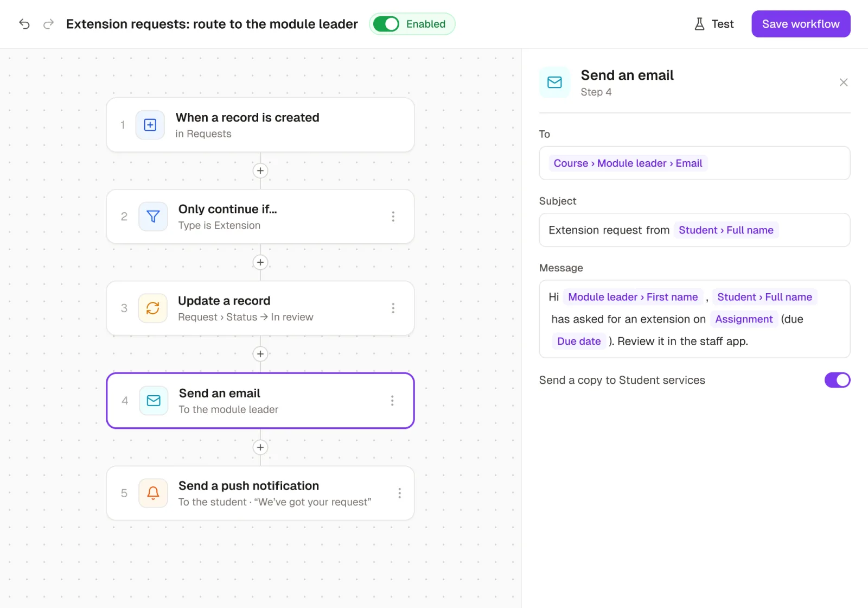868x608 pixels.
Task: Select the Send a push notification step
Action: tap(260, 493)
